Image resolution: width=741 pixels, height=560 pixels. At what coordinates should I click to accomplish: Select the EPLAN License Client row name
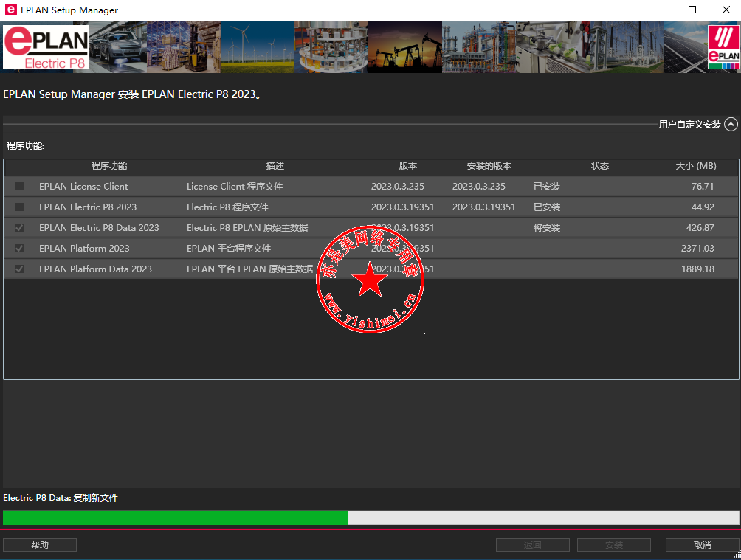83,186
